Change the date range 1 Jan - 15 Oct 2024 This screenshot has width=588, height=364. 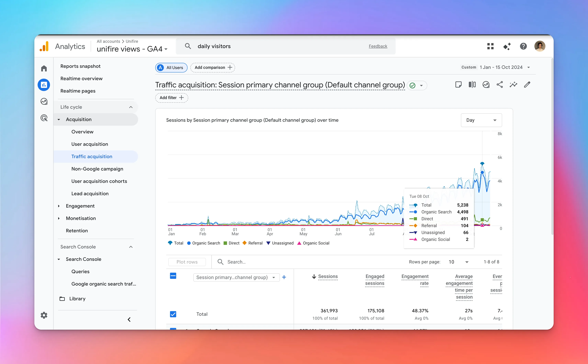pos(501,67)
